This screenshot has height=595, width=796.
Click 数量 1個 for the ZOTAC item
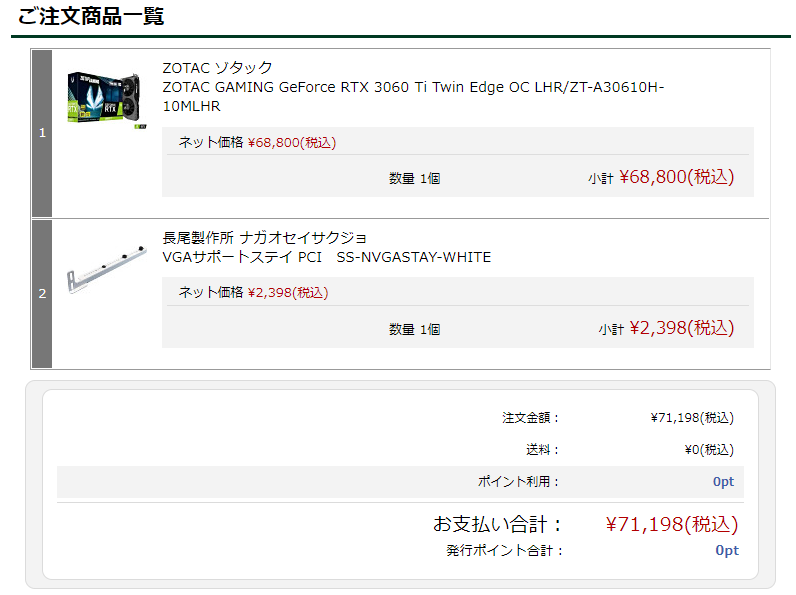pos(414,179)
